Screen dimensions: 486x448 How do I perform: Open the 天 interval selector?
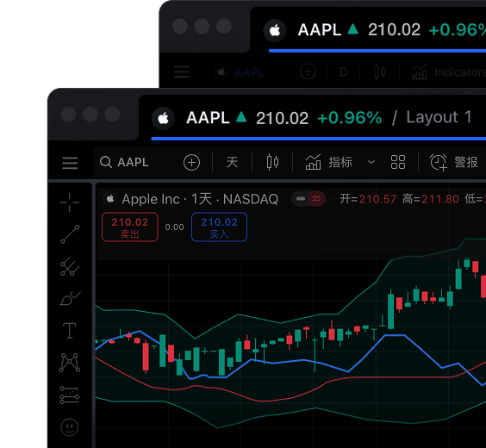click(x=232, y=162)
